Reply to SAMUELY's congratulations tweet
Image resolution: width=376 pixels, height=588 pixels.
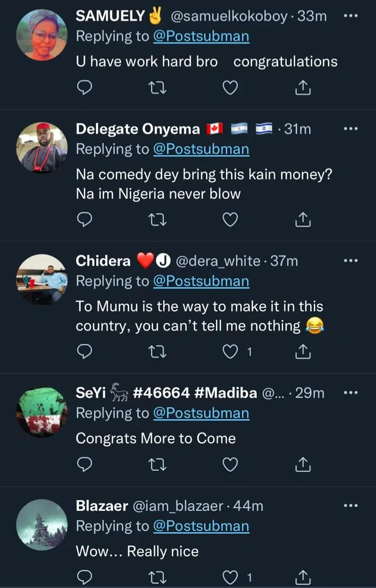[x=84, y=87]
